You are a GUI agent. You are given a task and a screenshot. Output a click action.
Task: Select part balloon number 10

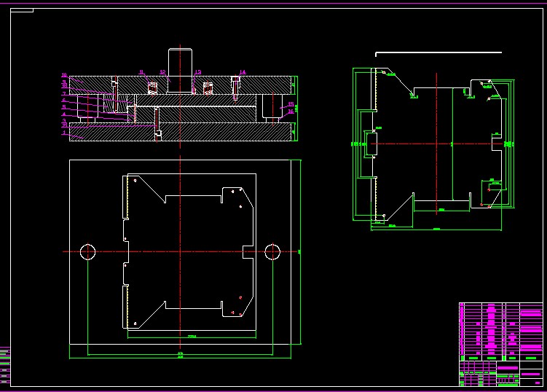64,75
